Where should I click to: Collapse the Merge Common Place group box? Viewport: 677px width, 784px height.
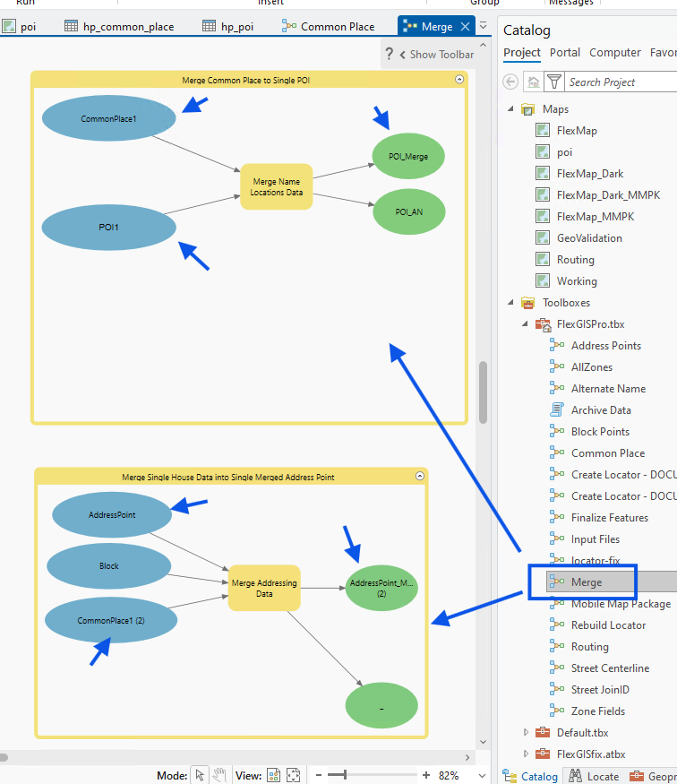(x=459, y=80)
